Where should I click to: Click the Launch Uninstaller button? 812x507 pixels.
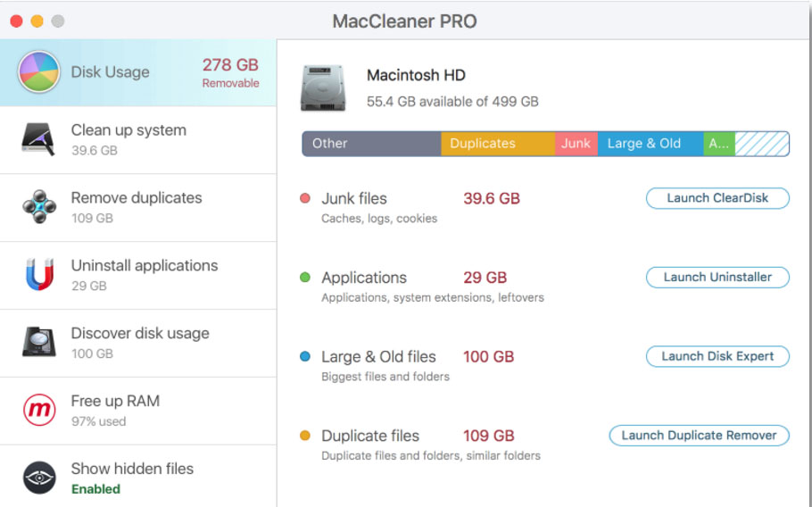(x=717, y=277)
